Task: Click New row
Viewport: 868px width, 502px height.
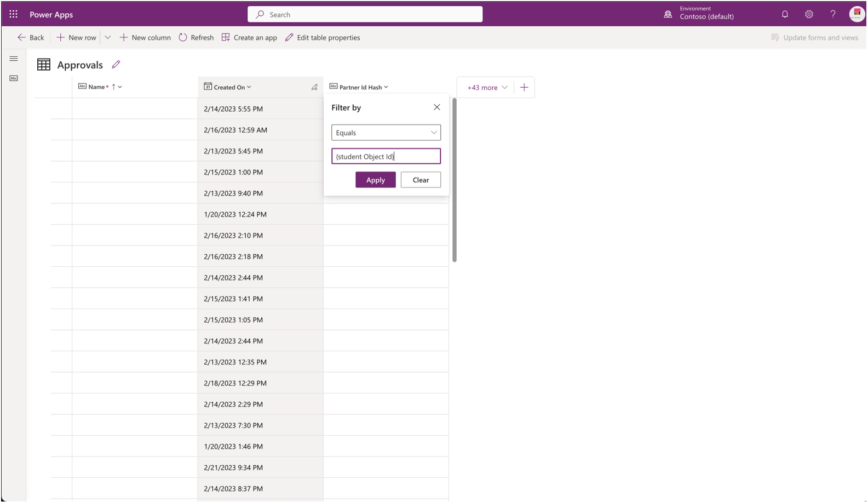Action: tap(76, 37)
